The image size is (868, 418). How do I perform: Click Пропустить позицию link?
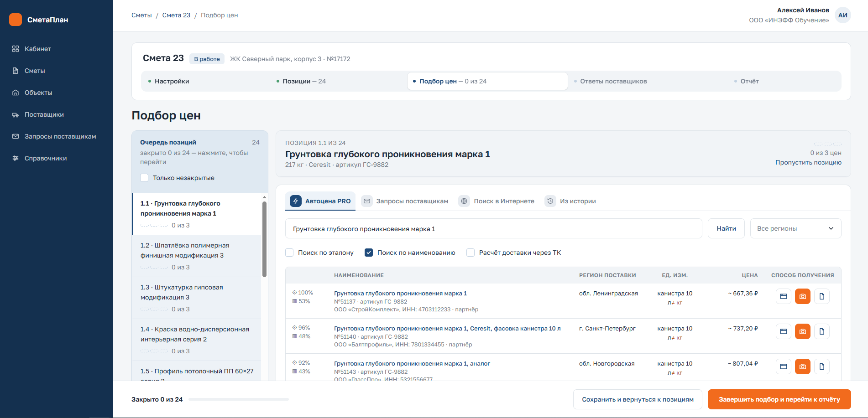[x=808, y=162]
